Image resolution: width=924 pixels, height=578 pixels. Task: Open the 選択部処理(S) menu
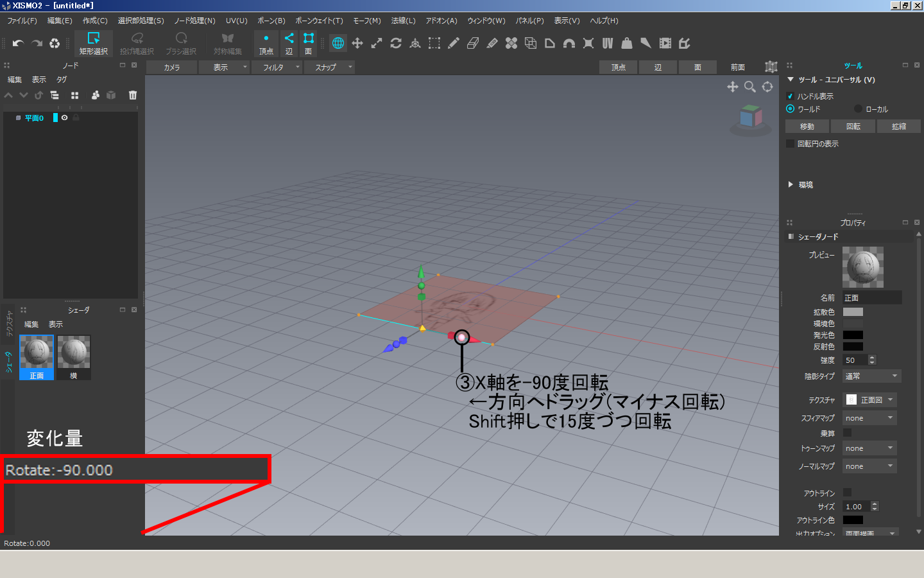(141, 21)
